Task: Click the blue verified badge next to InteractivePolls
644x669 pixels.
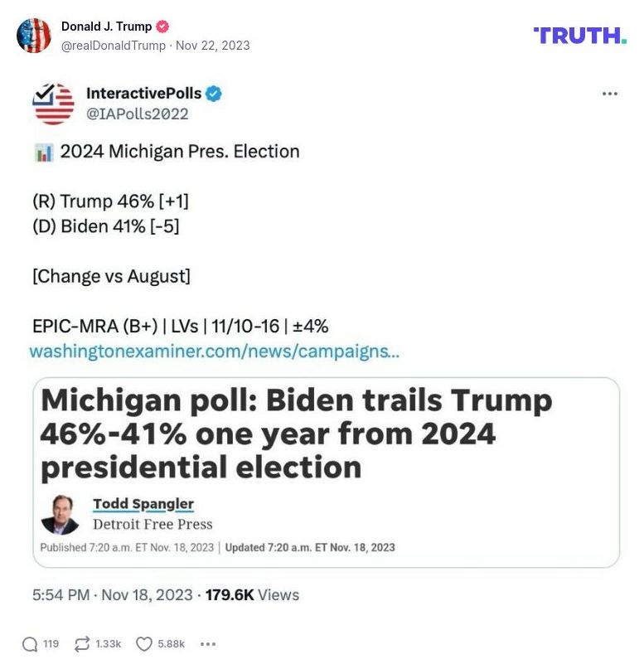Action: click(215, 95)
